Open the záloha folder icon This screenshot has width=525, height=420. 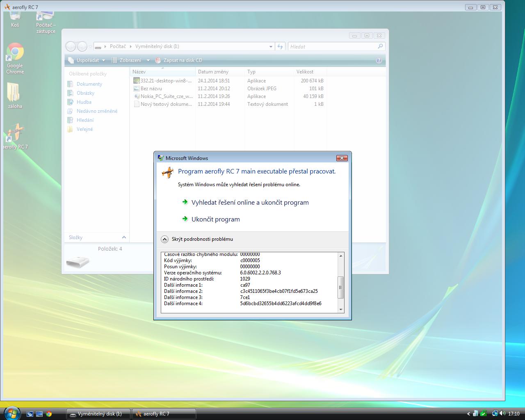tap(15, 93)
